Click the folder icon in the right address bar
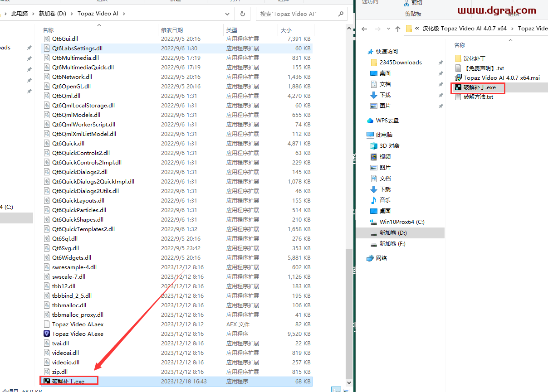This screenshot has width=548, height=392. tap(409, 29)
